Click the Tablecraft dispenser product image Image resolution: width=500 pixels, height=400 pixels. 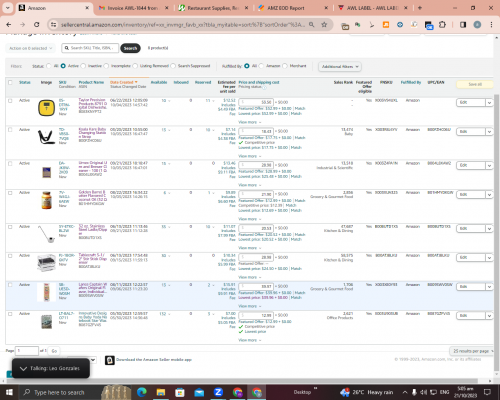tap(46, 263)
